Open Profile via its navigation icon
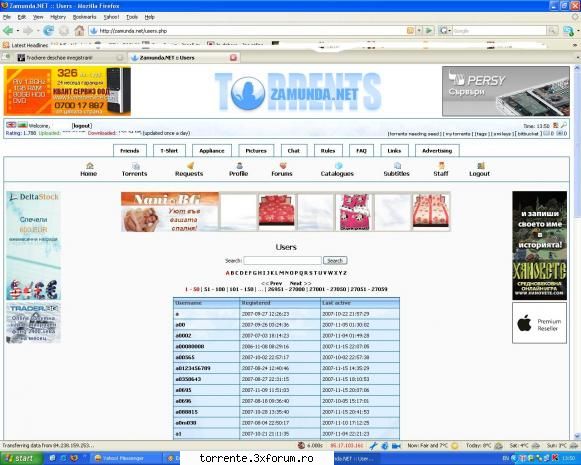Screen dimensions: 581x465 tap(239, 166)
